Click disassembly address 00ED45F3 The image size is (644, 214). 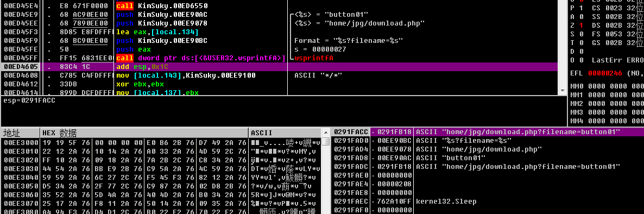click(x=21, y=32)
